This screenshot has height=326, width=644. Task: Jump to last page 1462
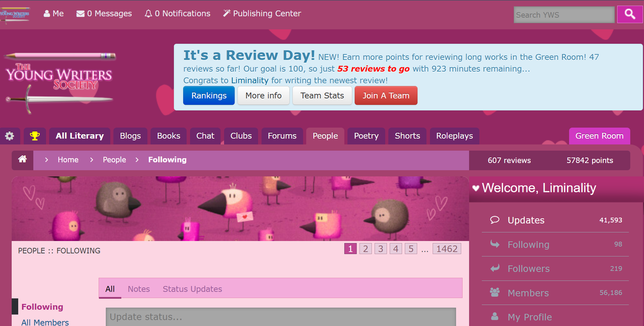coord(447,249)
